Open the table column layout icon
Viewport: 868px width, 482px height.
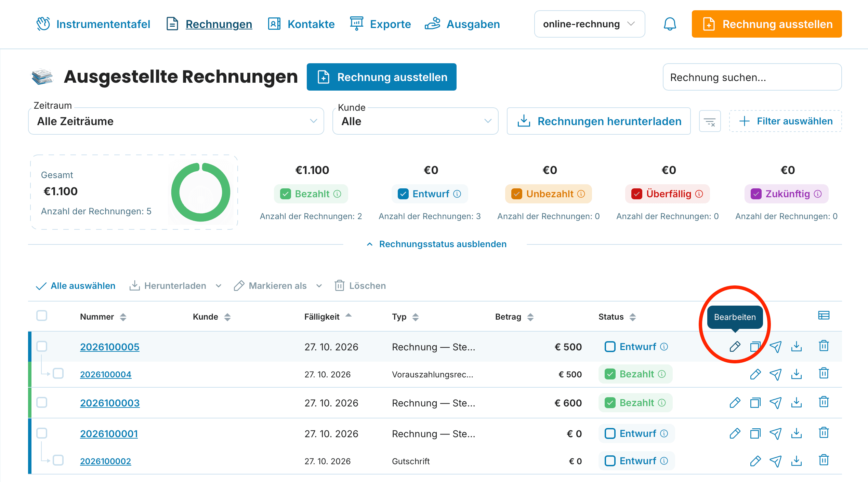click(x=824, y=315)
